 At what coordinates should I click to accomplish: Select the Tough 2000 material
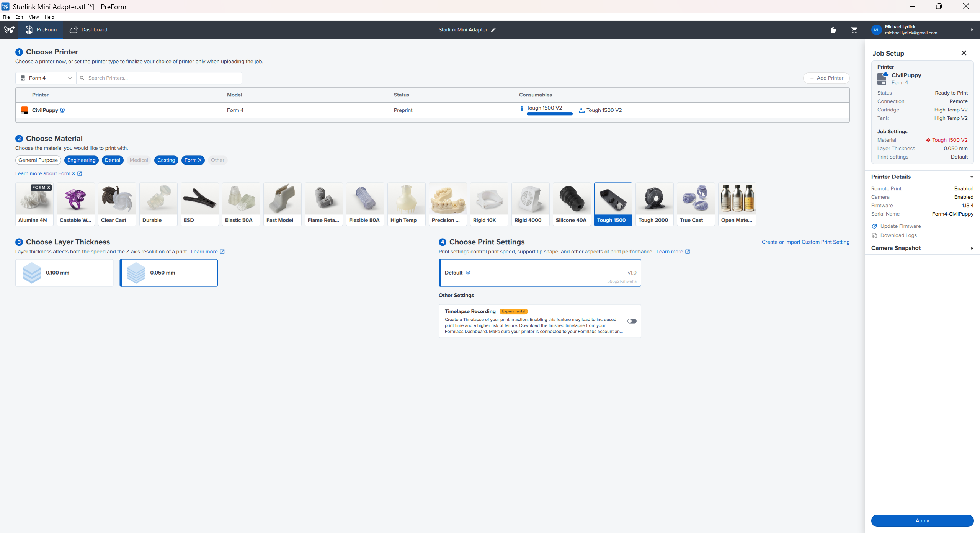coord(655,204)
